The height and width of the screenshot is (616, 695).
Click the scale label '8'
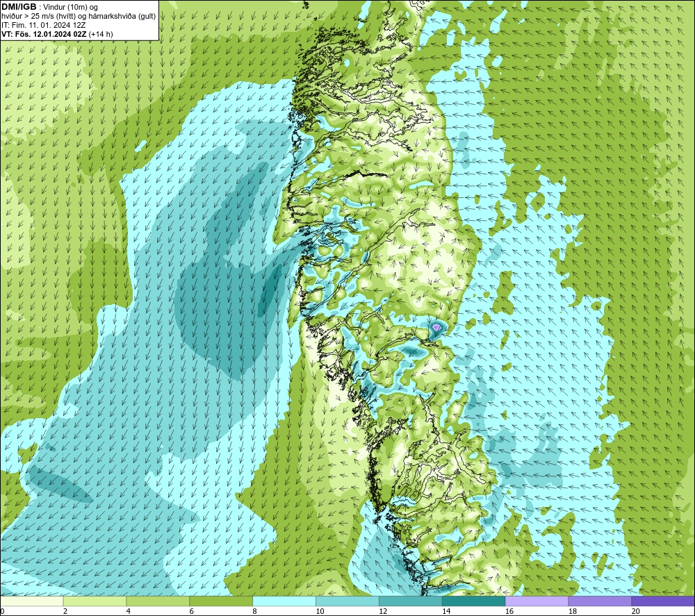255,611
